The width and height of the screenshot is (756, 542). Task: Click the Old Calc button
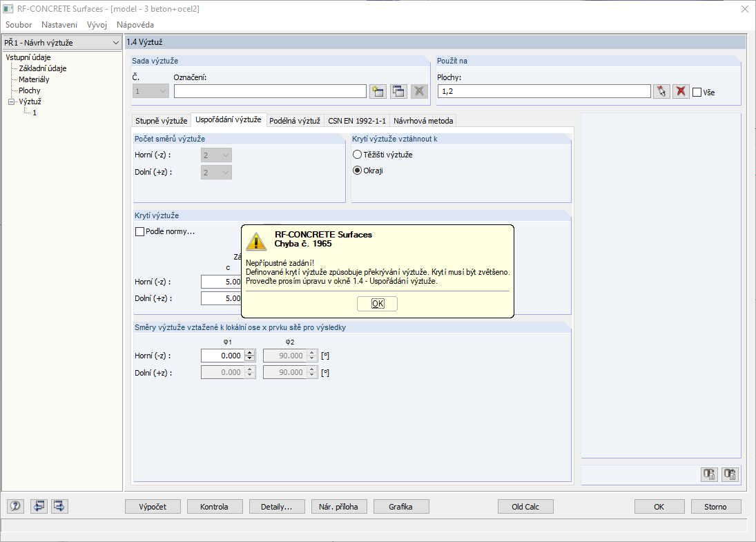[x=525, y=507]
